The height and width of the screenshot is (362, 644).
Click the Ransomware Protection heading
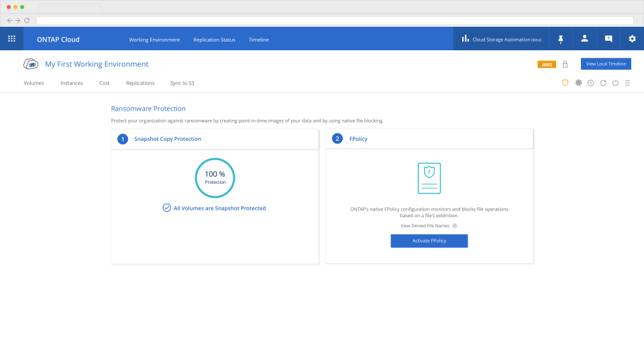[148, 109]
